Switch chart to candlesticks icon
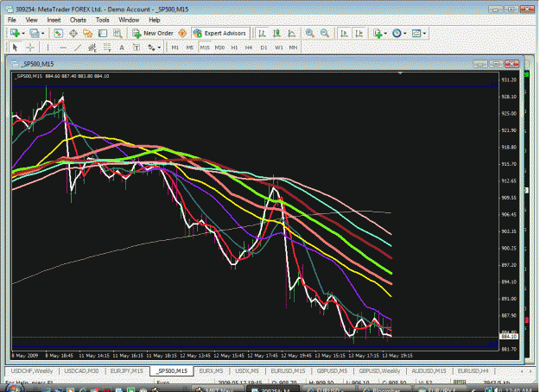Image resolution: width=540 pixels, height=392 pixels. pos(276,34)
